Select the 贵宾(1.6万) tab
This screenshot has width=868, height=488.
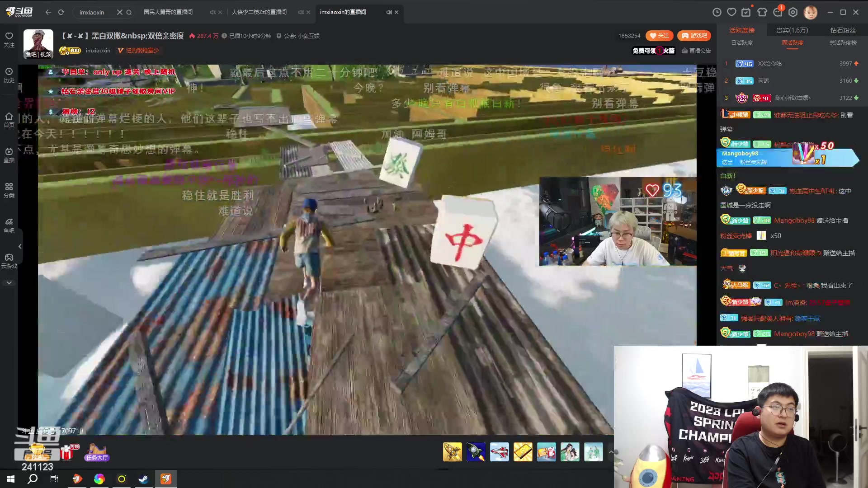792,30
